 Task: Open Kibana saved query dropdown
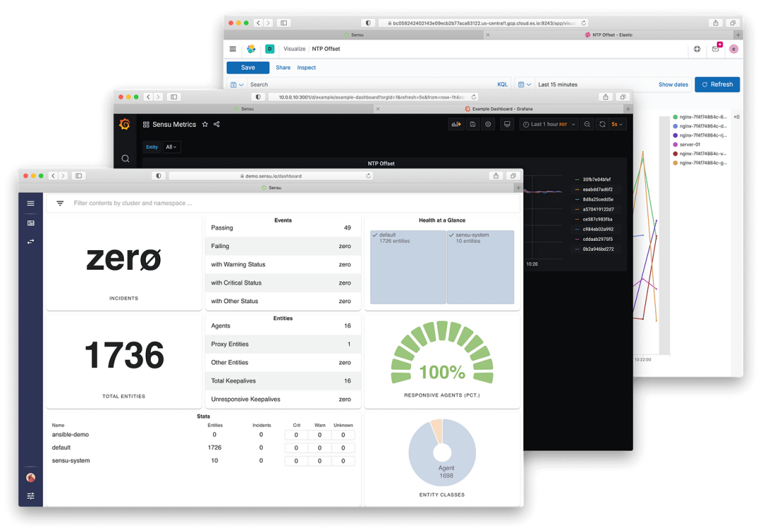pos(237,84)
